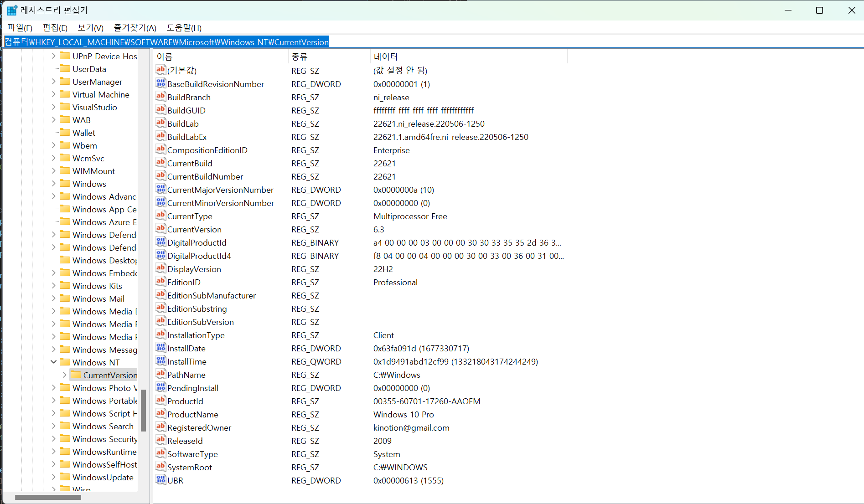864x504 pixels.
Task: Click the UserData folder icon
Action: pos(65,69)
